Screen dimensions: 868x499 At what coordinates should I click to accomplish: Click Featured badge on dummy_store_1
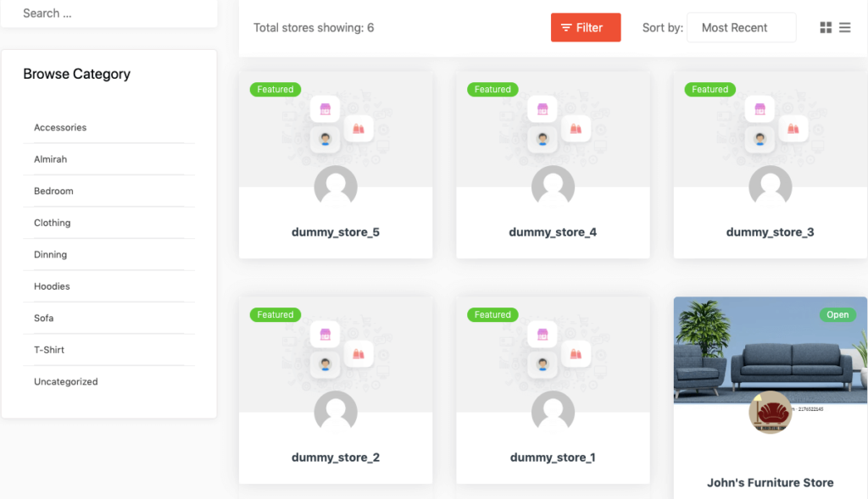click(x=492, y=315)
